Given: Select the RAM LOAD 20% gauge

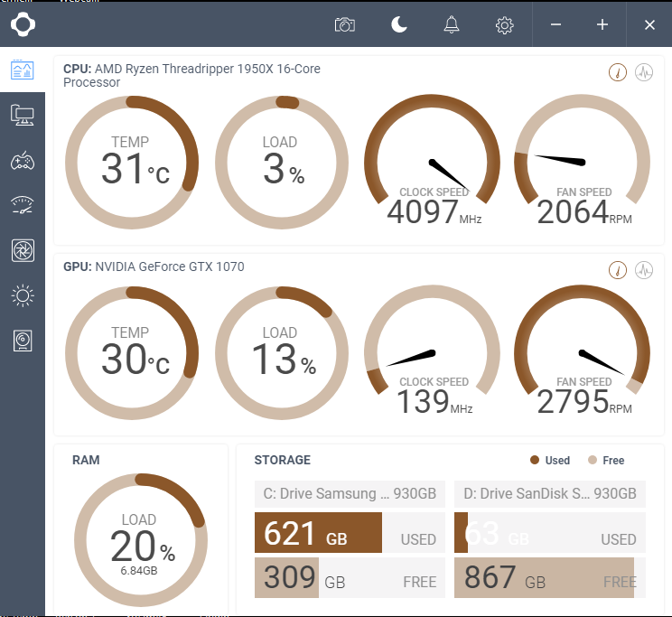Looking at the screenshot, I should click(x=141, y=540).
